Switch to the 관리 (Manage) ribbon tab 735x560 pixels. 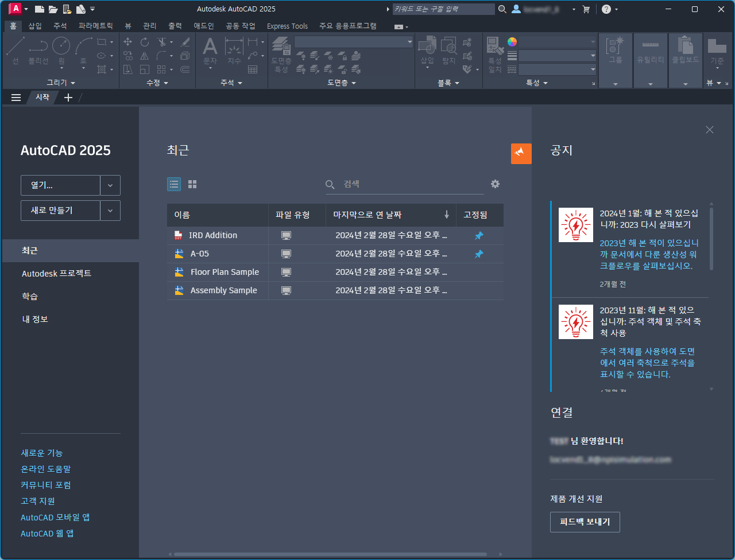150,26
